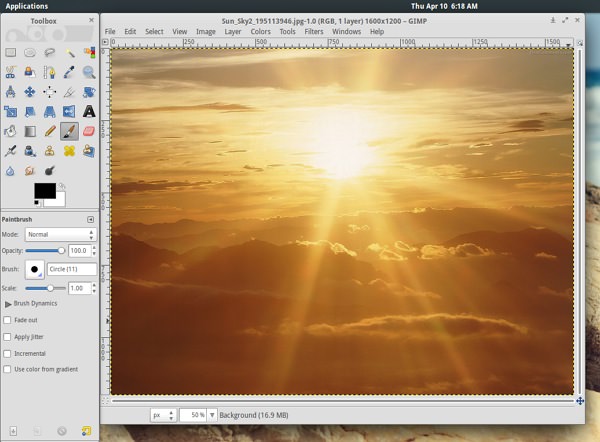Toggle zoom-on-resize button beside the top ruler
The height and width of the screenshot is (442, 600).
[580, 43]
